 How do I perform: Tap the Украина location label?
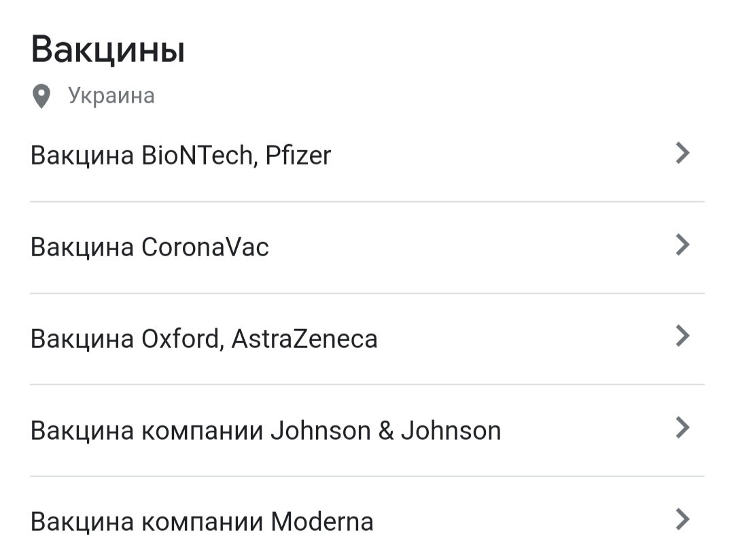[111, 96]
